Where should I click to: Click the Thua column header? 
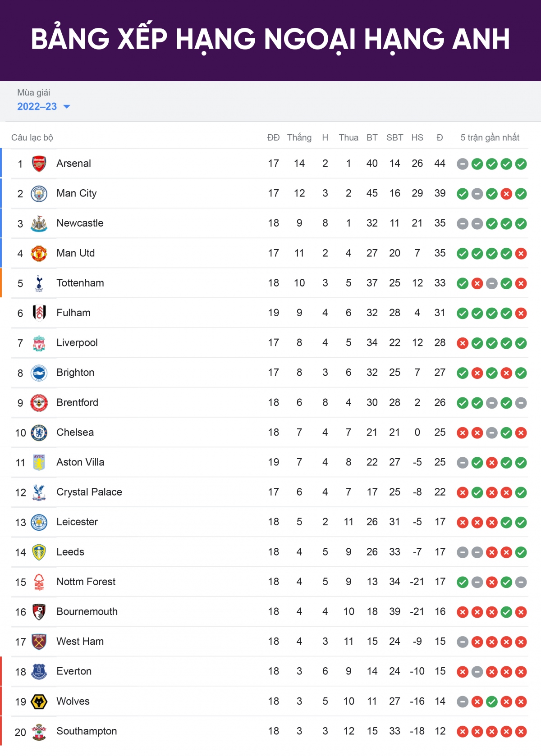348,137
